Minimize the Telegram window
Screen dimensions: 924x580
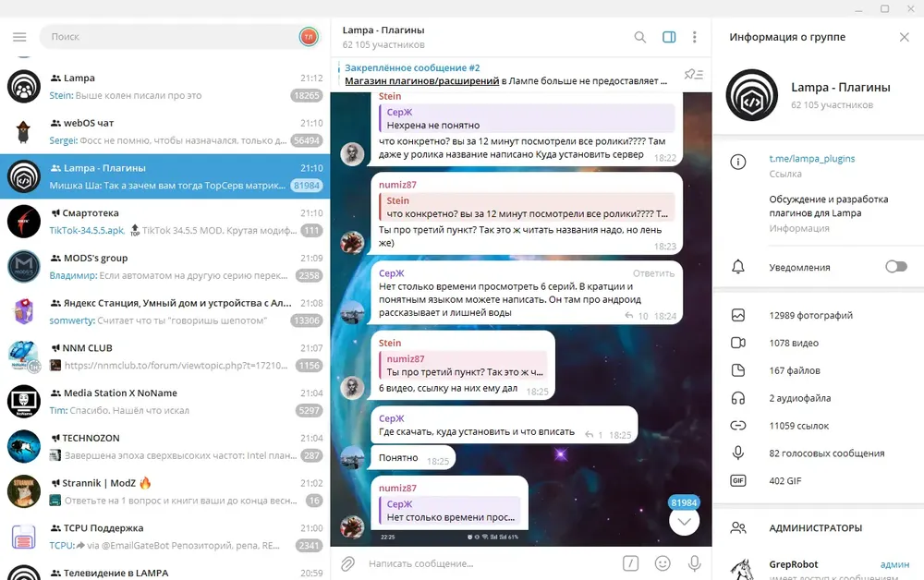pos(858,8)
